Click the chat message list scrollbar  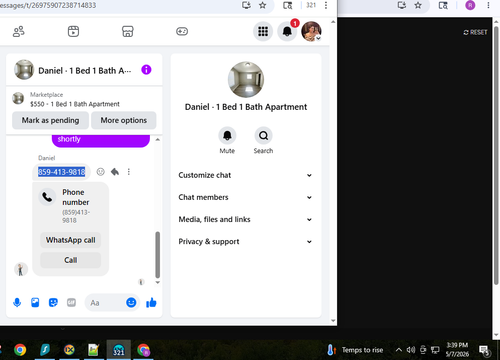click(158, 255)
